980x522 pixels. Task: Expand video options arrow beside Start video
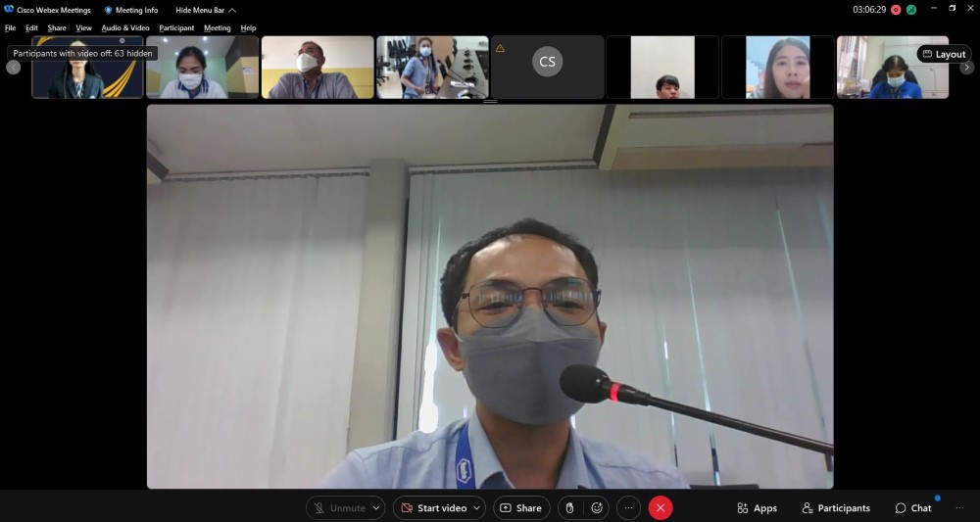477,508
